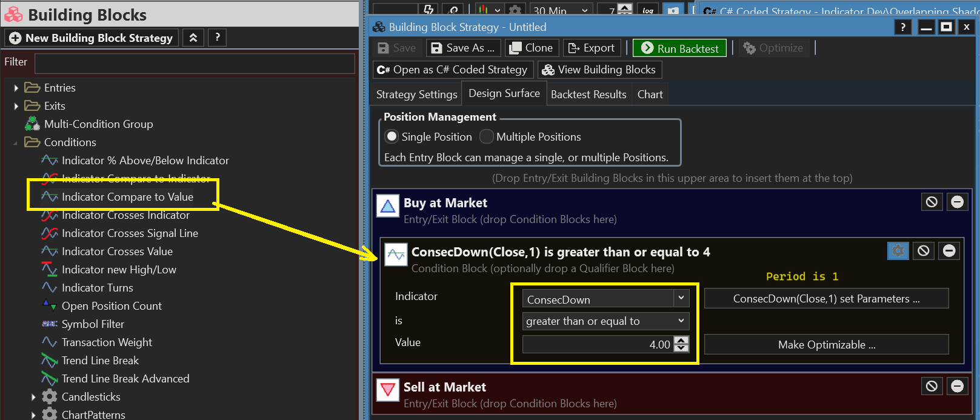
Task: Remove the Buy at Market block
Action: (x=957, y=202)
